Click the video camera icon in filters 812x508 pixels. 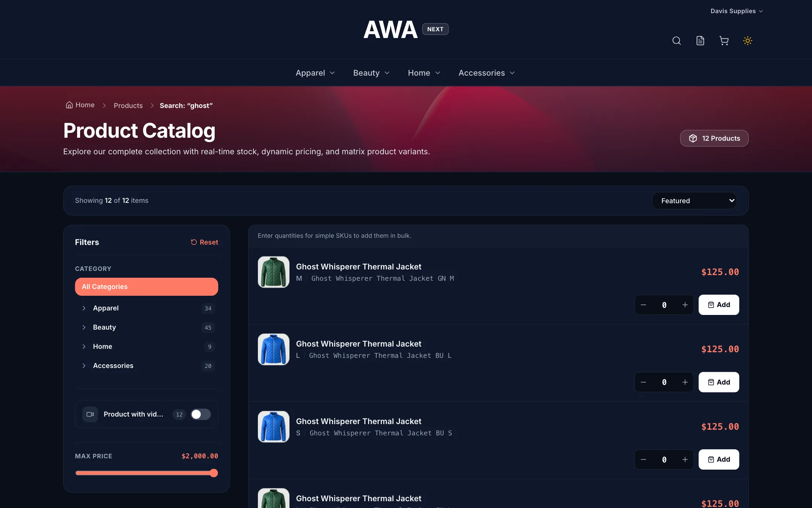click(x=90, y=414)
